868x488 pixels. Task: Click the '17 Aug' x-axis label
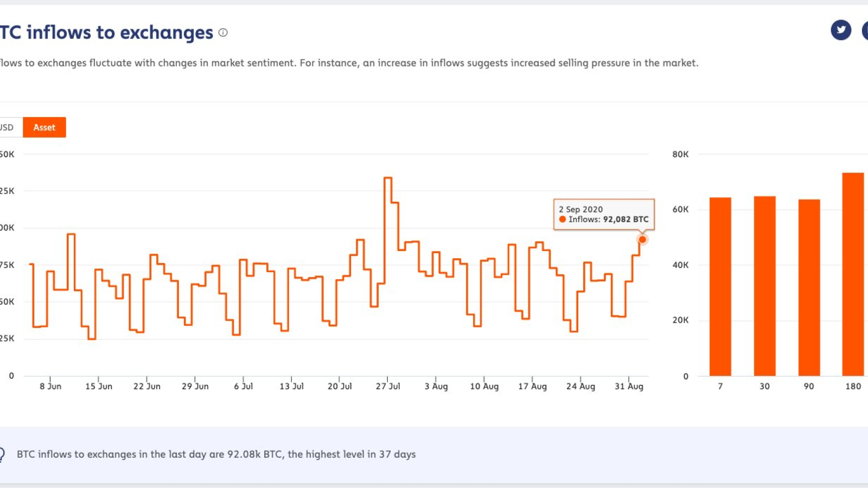pos(532,386)
